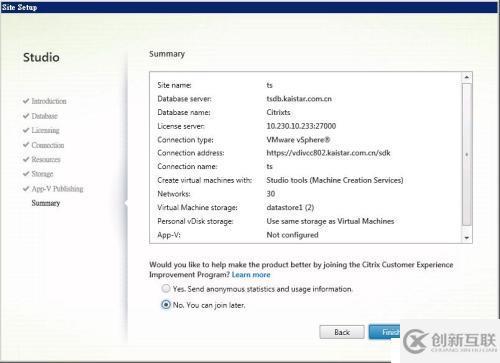Go to the Database step
500x363 pixels.
tap(45, 116)
